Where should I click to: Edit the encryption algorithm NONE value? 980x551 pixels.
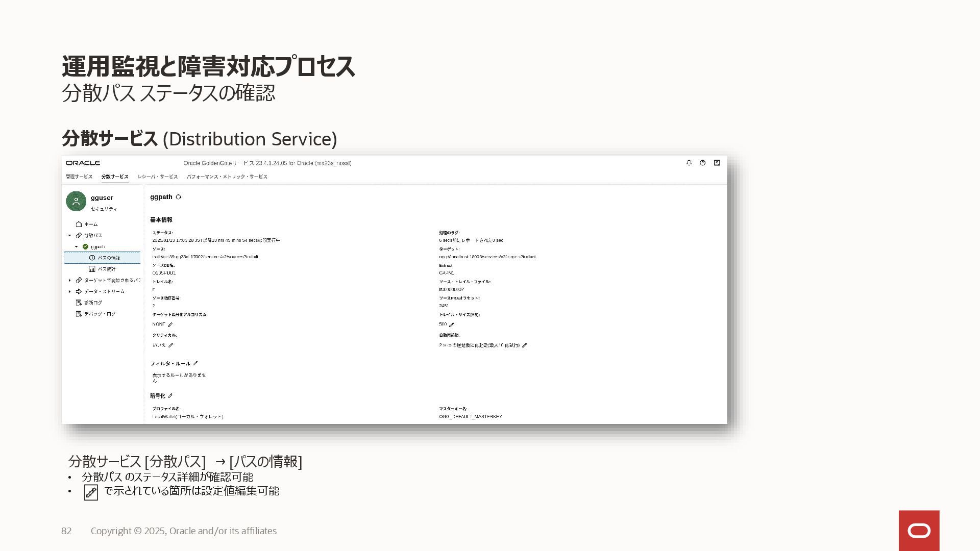[x=170, y=324]
